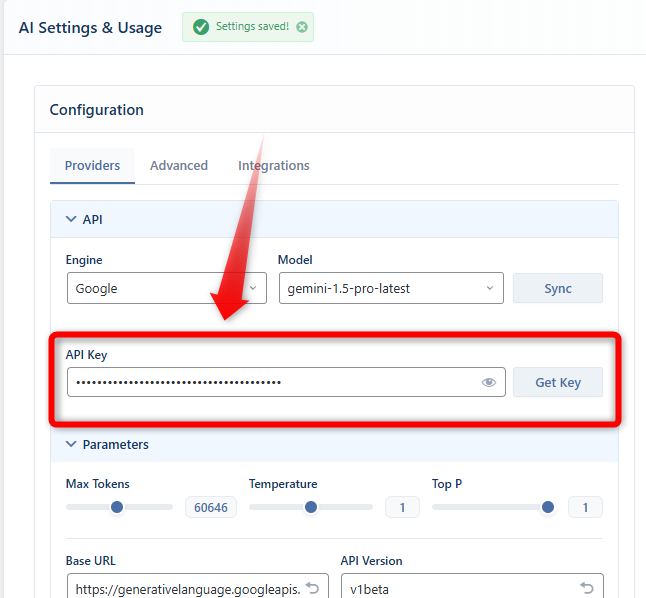Open the Integrations tab
The width and height of the screenshot is (646, 598).
[x=273, y=165]
